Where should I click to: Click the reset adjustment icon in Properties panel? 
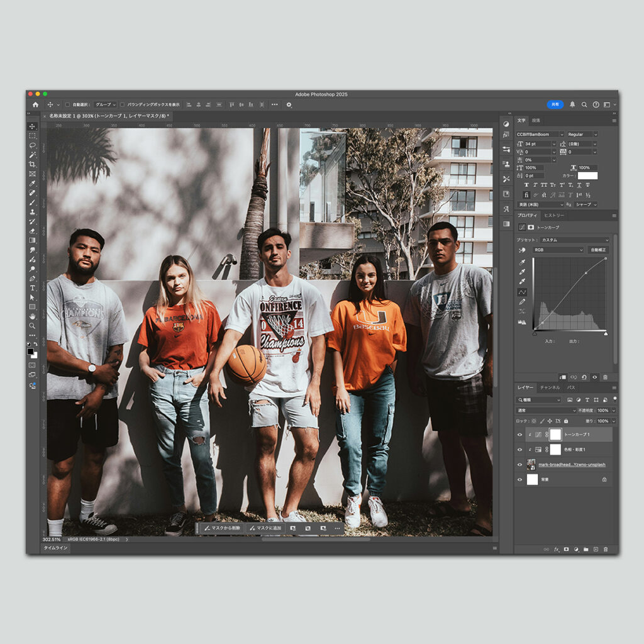(x=584, y=377)
